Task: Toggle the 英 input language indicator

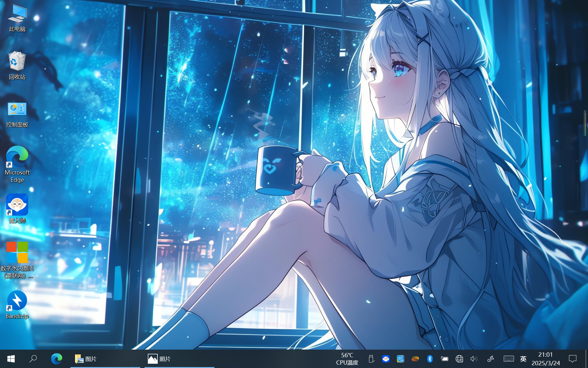Action: point(523,358)
